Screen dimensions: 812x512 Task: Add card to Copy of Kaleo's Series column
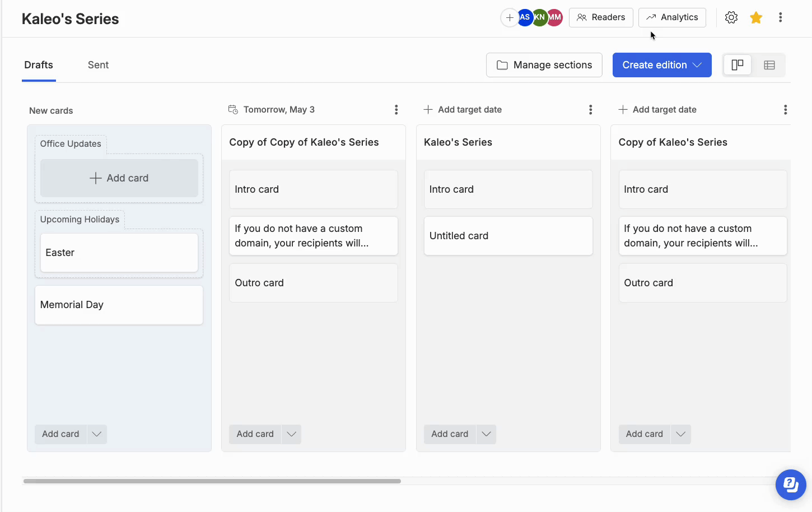(644, 434)
